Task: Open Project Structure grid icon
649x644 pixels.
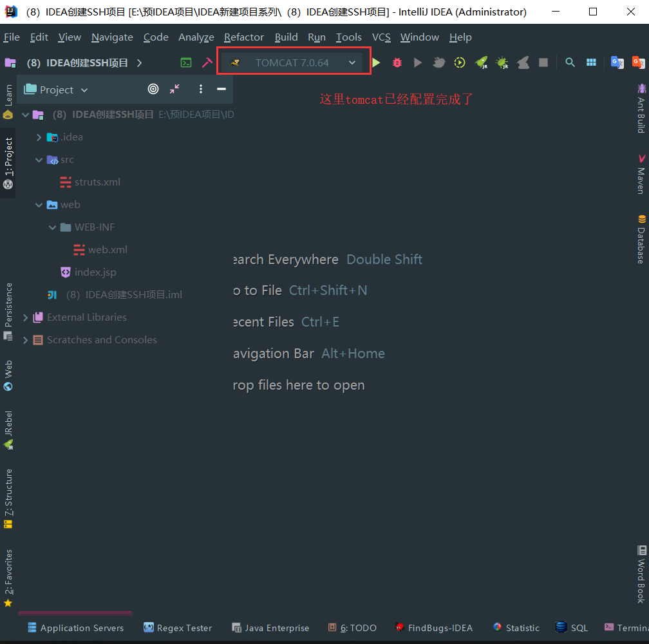Action: pyautogui.click(x=591, y=62)
